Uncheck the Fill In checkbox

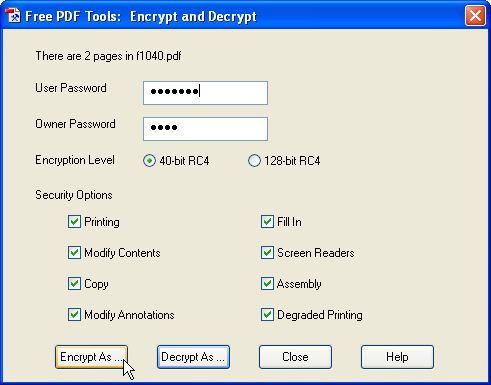click(x=267, y=222)
